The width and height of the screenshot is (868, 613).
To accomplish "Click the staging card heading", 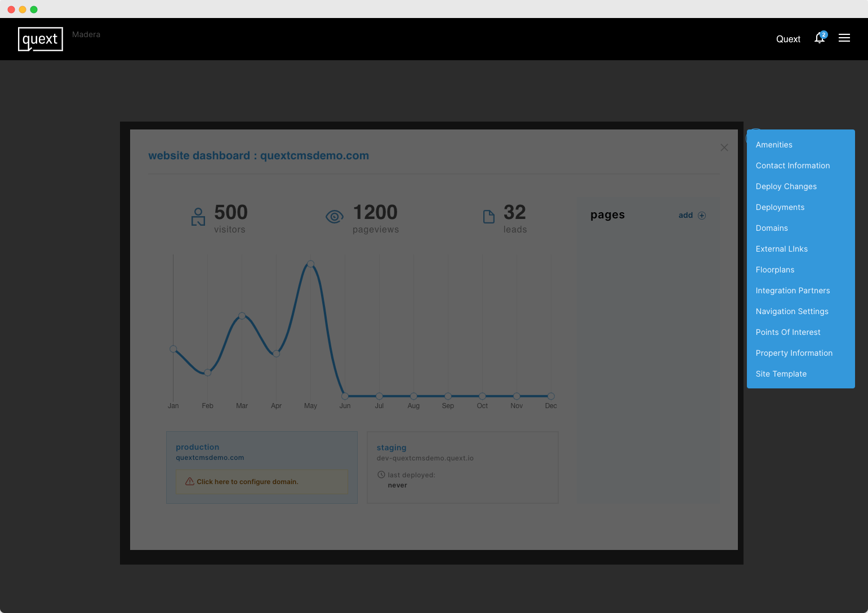I will (x=391, y=448).
